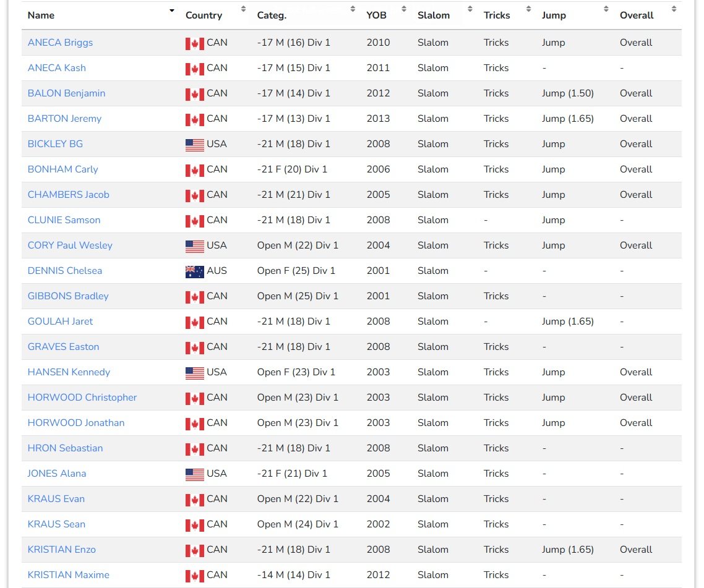The image size is (704, 588).
Task: View CORY Paul Wesley's profile
Action: coord(70,245)
